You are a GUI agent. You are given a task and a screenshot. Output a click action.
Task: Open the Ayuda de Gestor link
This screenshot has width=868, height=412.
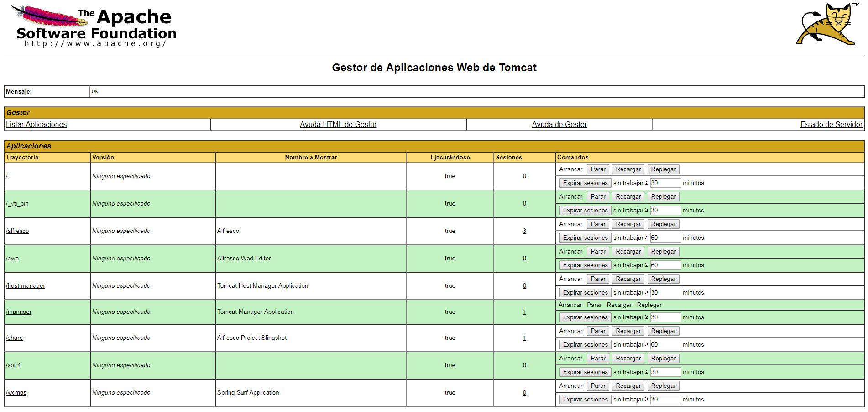point(559,125)
